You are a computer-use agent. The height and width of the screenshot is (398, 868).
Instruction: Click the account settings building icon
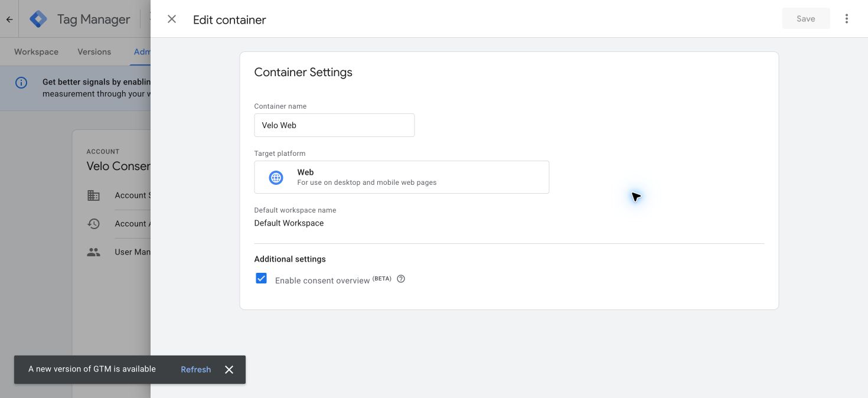93,195
